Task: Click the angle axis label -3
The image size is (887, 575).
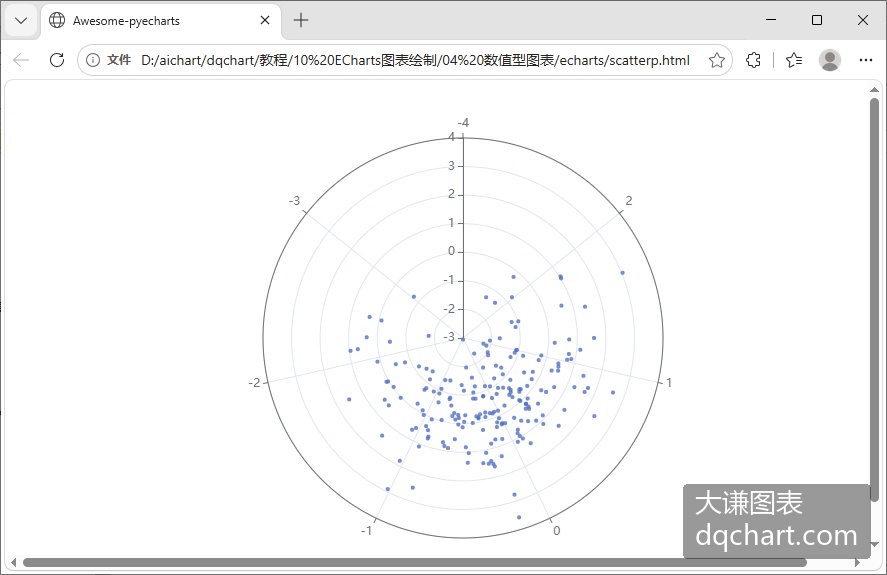Action: pos(294,201)
